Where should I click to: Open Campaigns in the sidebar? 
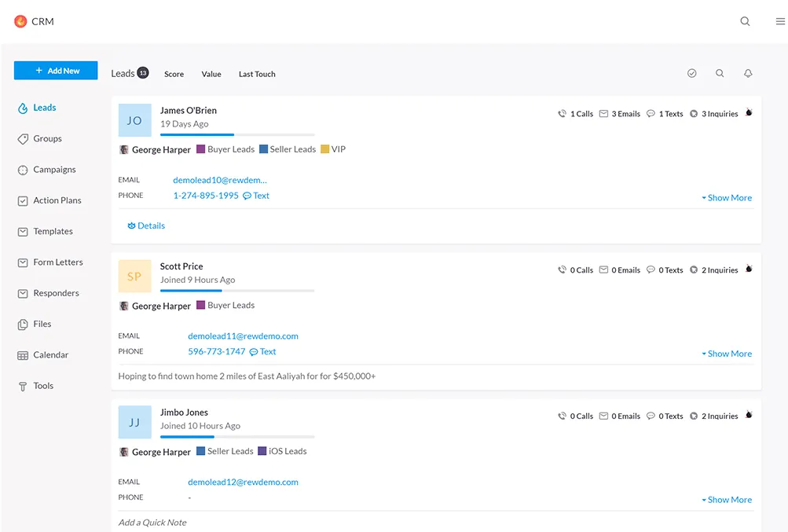(x=54, y=170)
